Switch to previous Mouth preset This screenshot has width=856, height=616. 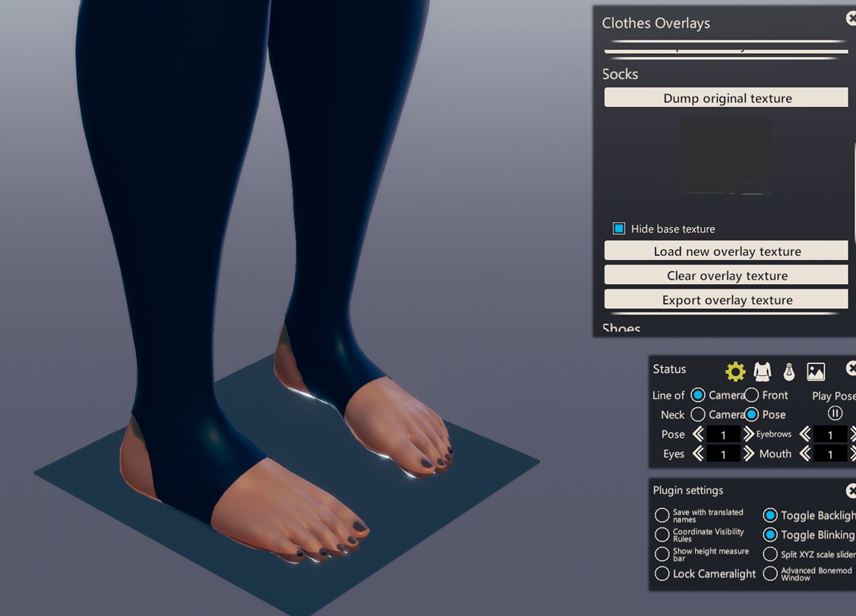point(805,454)
